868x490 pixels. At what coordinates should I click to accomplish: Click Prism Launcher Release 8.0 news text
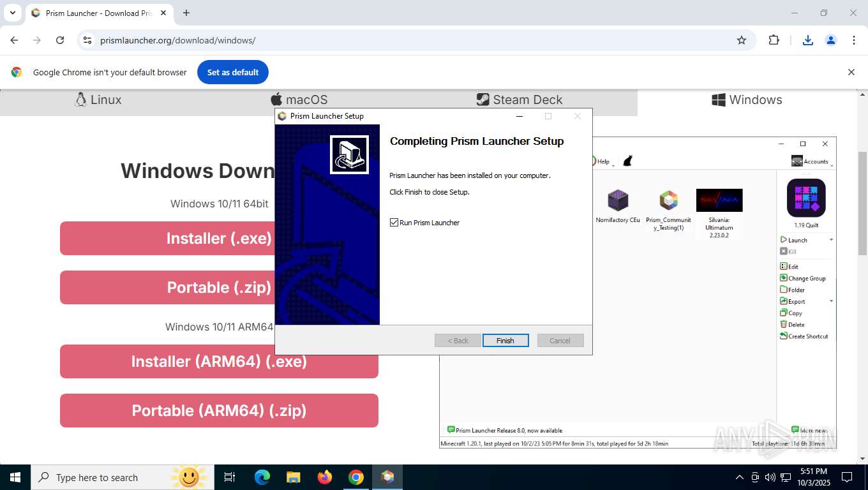509,430
